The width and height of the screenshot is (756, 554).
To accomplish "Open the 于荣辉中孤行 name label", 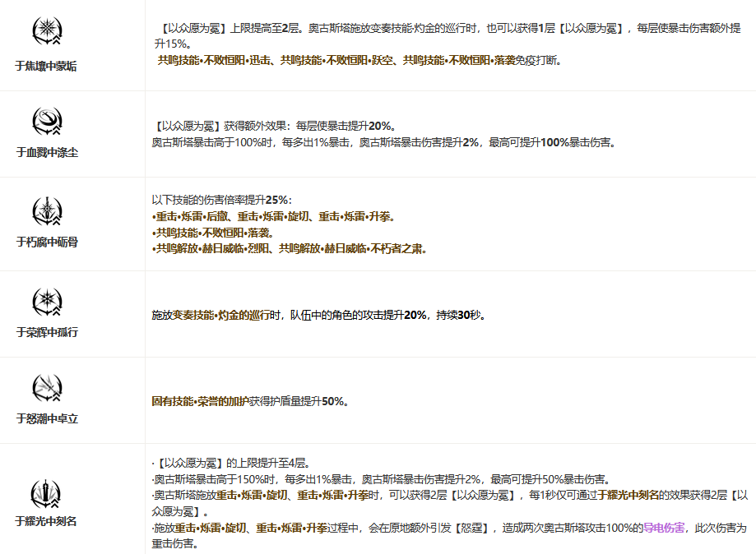I will pos(46,332).
